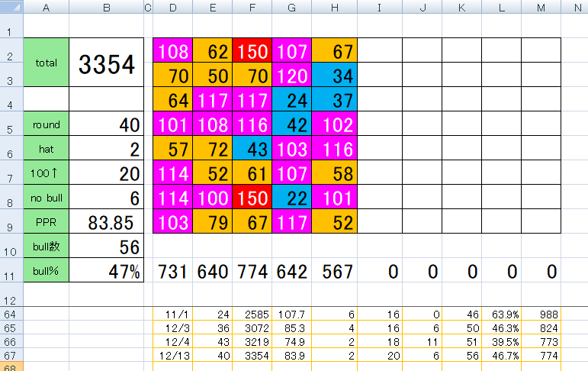
Task: Click the "hat" label cell
Action: (x=46, y=148)
